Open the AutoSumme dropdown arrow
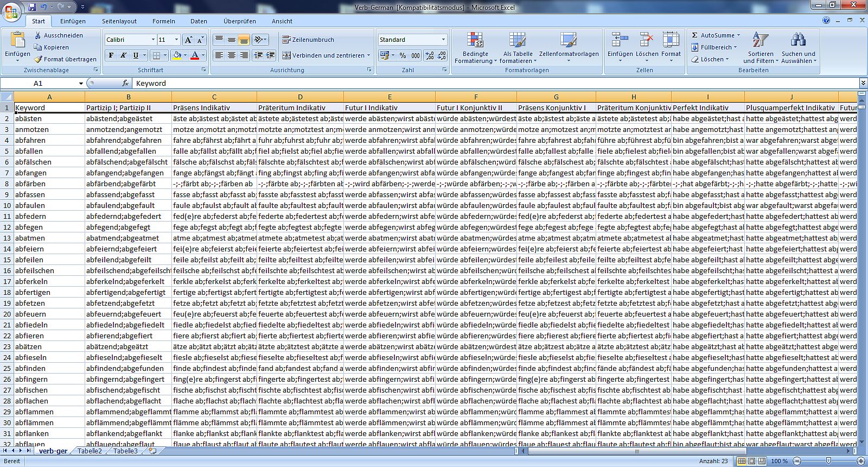868x467 pixels. [x=738, y=35]
